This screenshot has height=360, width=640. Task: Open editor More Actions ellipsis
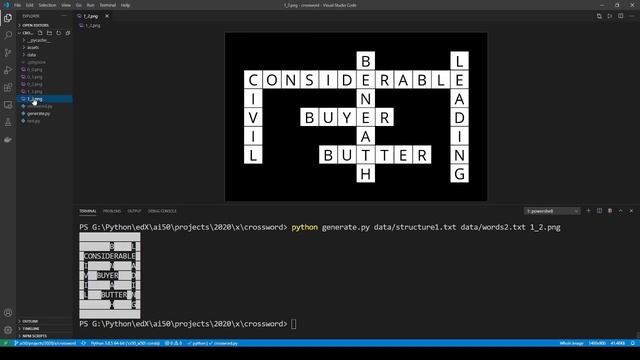[x=631, y=16]
